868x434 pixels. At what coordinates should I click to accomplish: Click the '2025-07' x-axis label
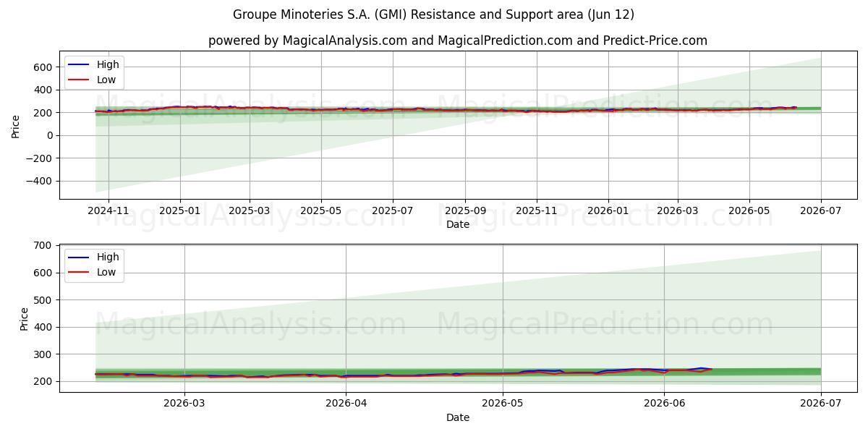click(392, 211)
